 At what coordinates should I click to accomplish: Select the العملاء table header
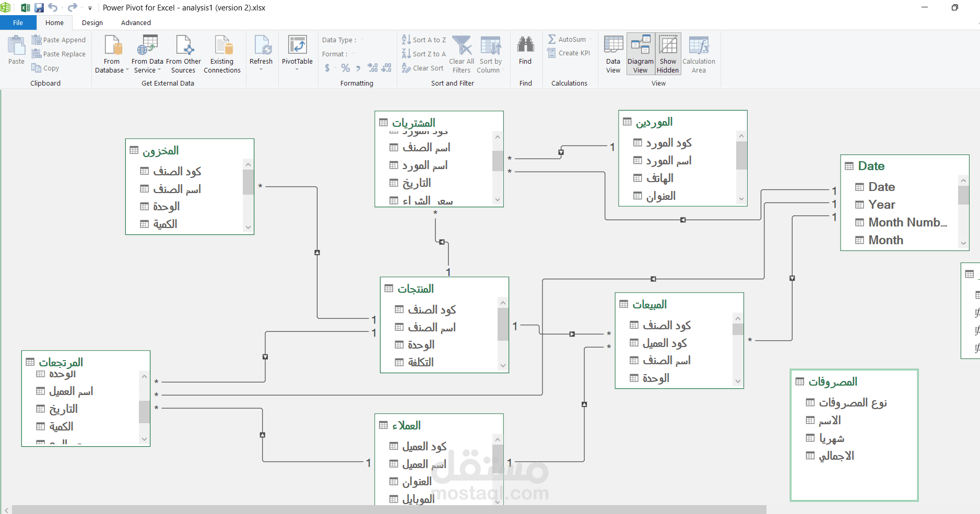pos(439,425)
